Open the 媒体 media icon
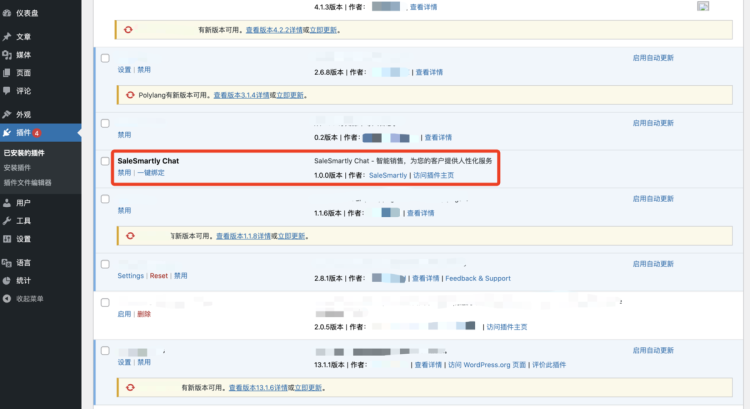This screenshot has height=409, width=750. (7, 55)
